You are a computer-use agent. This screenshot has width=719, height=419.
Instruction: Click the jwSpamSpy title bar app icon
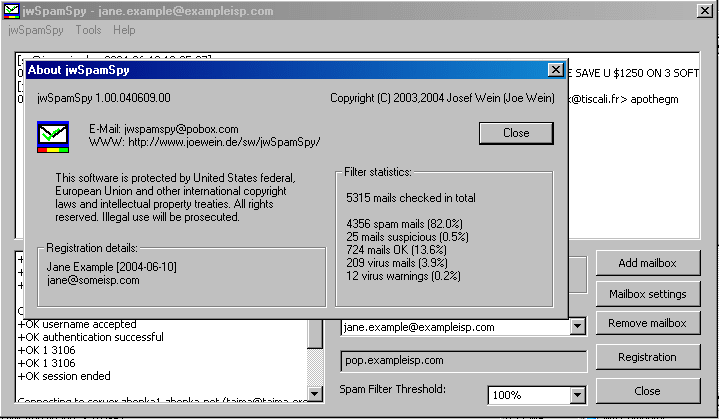click(11, 11)
